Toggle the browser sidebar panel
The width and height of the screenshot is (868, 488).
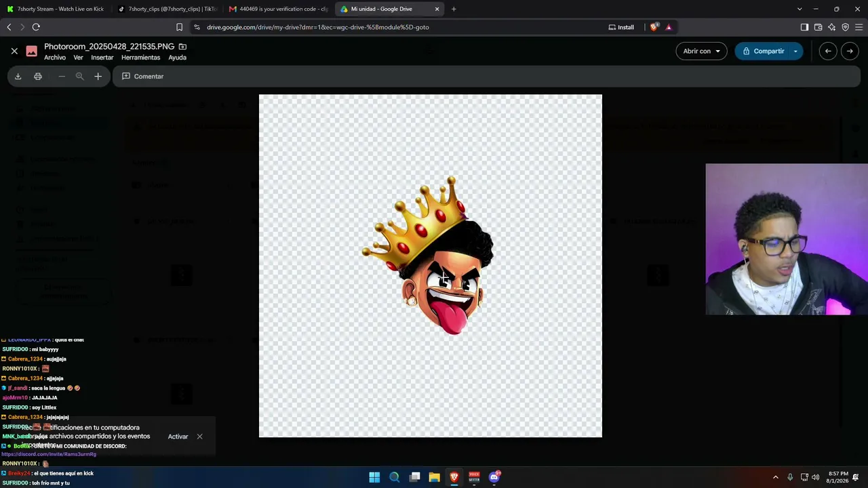click(804, 27)
